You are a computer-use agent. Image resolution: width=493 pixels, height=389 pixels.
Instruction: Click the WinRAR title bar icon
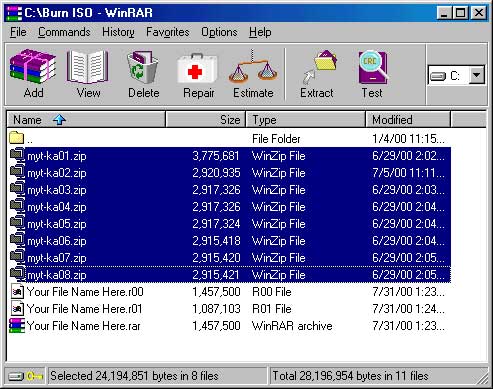pos(14,13)
